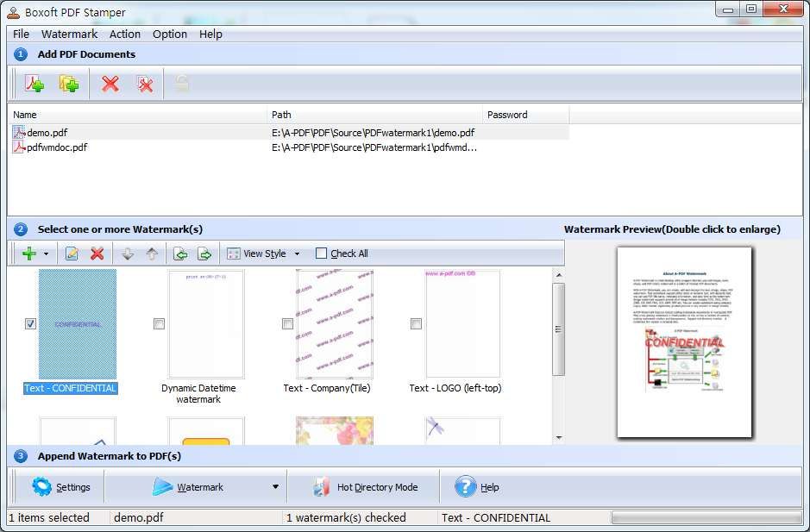Select the Text - Company(Tile) watermark thumbnail

(x=334, y=324)
